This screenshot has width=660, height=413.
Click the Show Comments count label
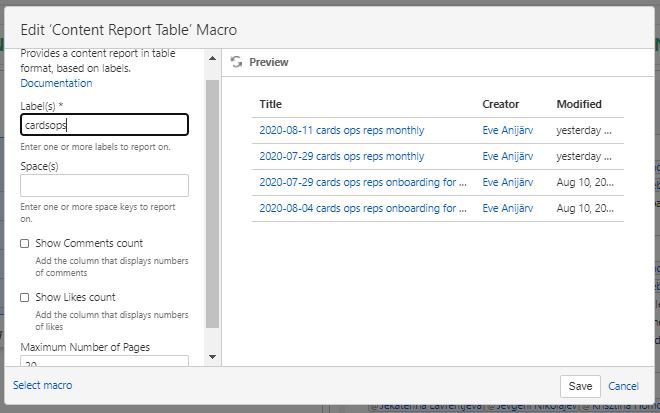tap(89, 243)
